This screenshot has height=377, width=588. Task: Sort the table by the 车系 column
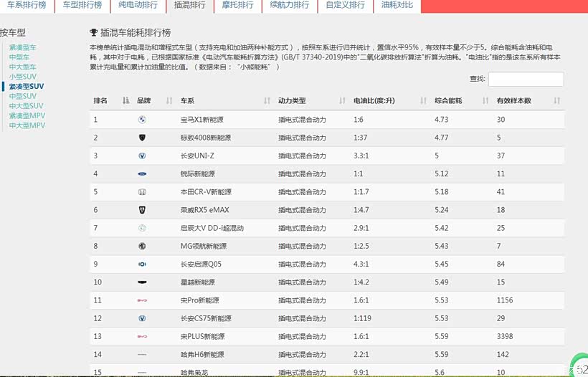point(267,100)
